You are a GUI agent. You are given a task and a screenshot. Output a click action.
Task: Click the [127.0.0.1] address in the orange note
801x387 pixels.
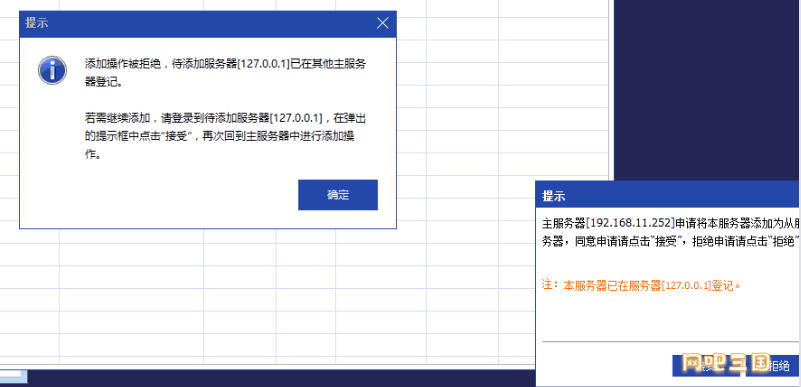(x=686, y=285)
